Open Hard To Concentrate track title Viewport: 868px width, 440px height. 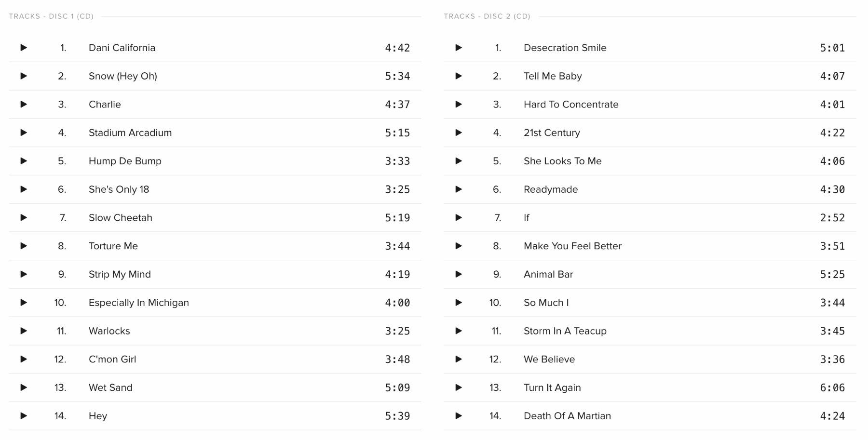571,105
